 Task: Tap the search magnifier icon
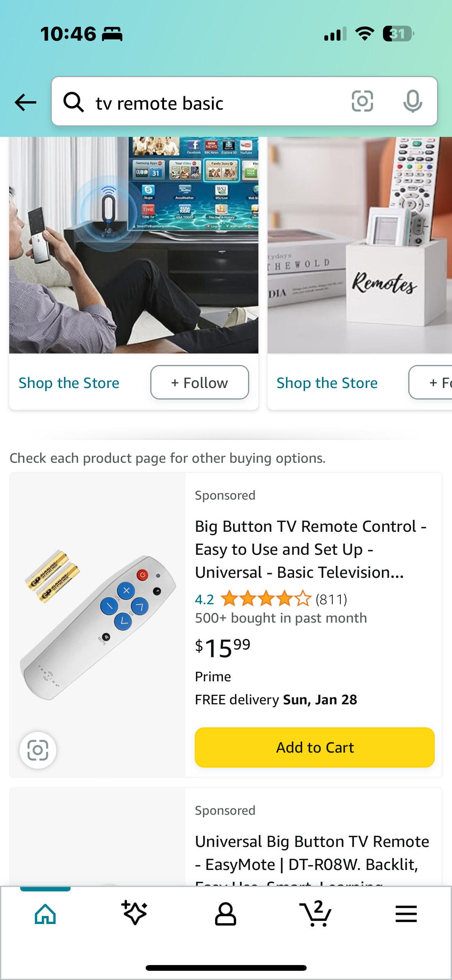[73, 102]
